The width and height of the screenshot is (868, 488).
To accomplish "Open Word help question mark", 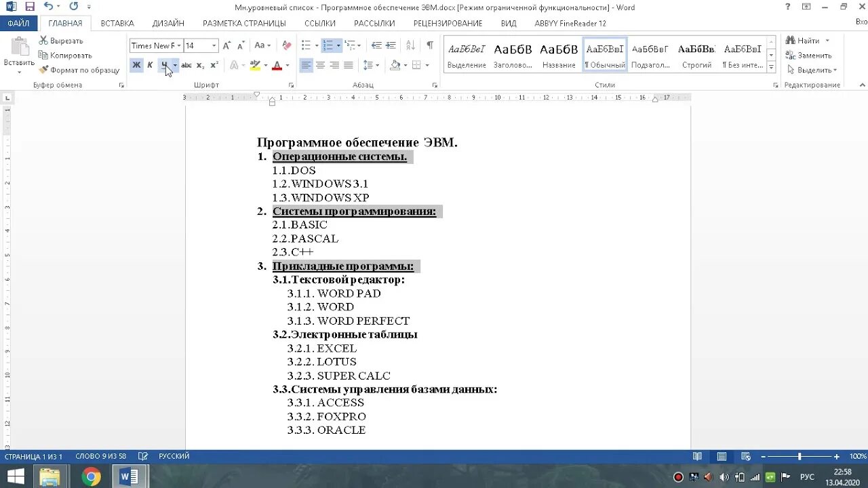I will pyautogui.click(x=787, y=7).
